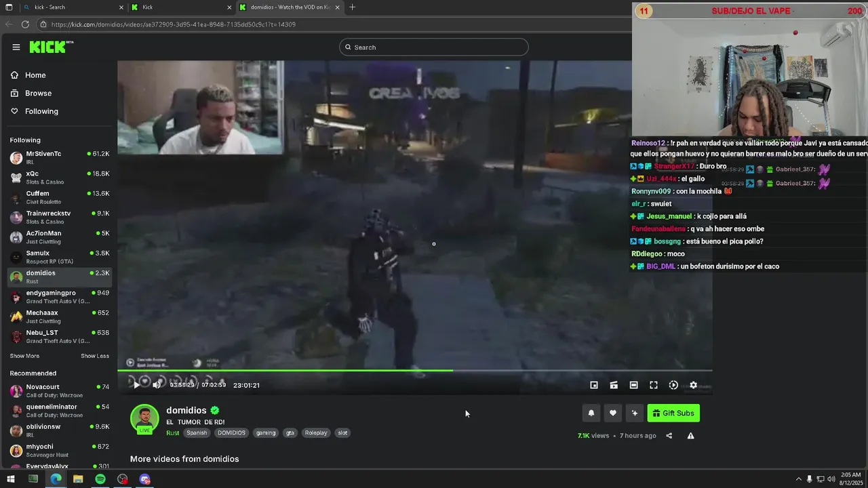This screenshot has height=488, width=868.
Task: Open playback speed options icon
Action: 673,385
